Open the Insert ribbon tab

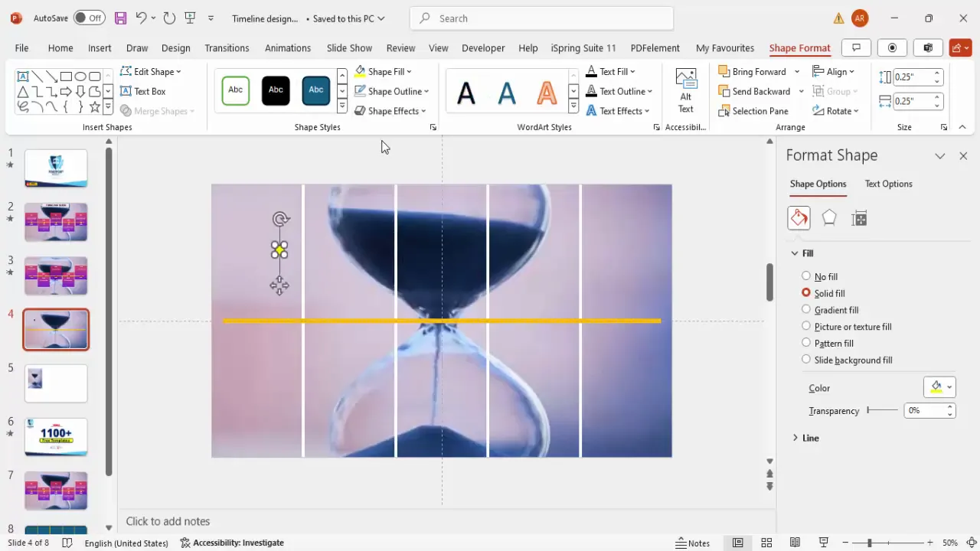click(x=100, y=47)
